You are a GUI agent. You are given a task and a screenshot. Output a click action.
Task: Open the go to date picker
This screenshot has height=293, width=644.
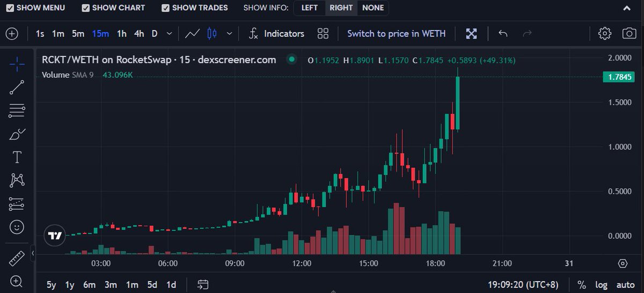click(x=203, y=284)
